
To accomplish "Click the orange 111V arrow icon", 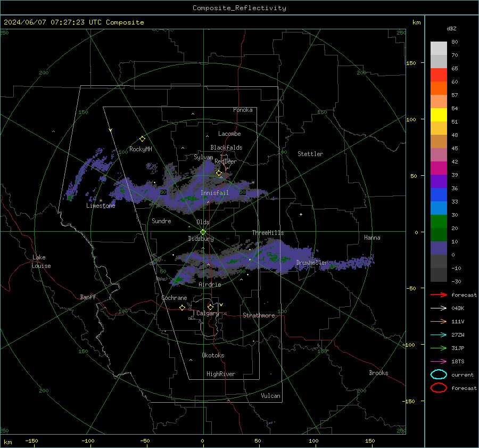I will pos(439,321).
